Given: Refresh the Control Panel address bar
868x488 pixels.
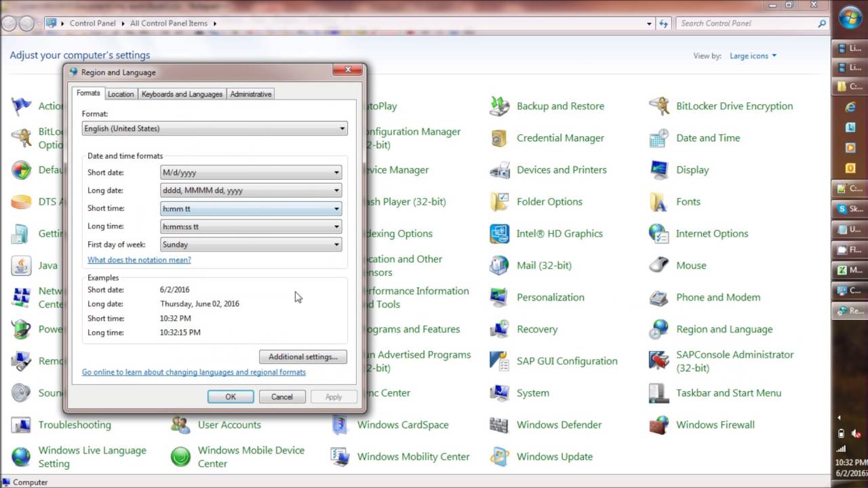Looking at the screenshot, I should click(x=664, y=23).
